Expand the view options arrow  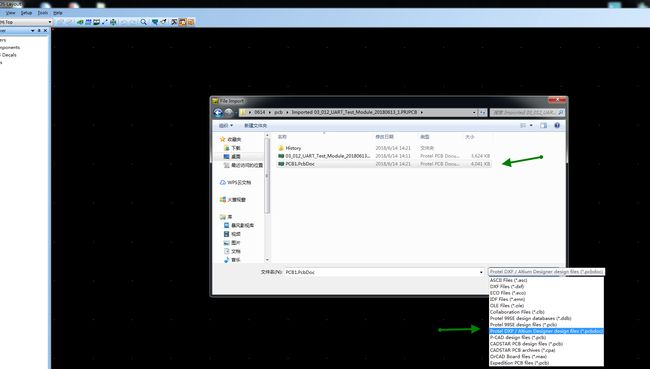(531, 126)
